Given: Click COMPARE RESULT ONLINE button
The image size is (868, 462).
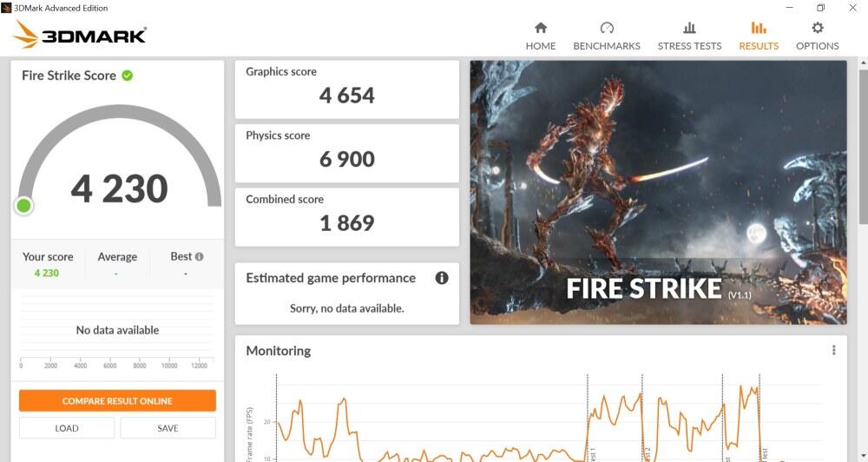Looking at the screenshot, I should coord(117,400).
